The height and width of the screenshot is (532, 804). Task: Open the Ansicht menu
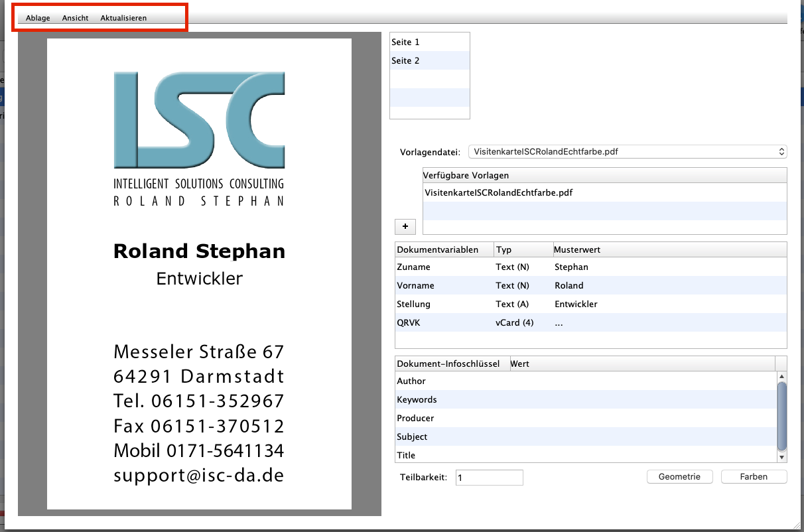coord(75,18)
